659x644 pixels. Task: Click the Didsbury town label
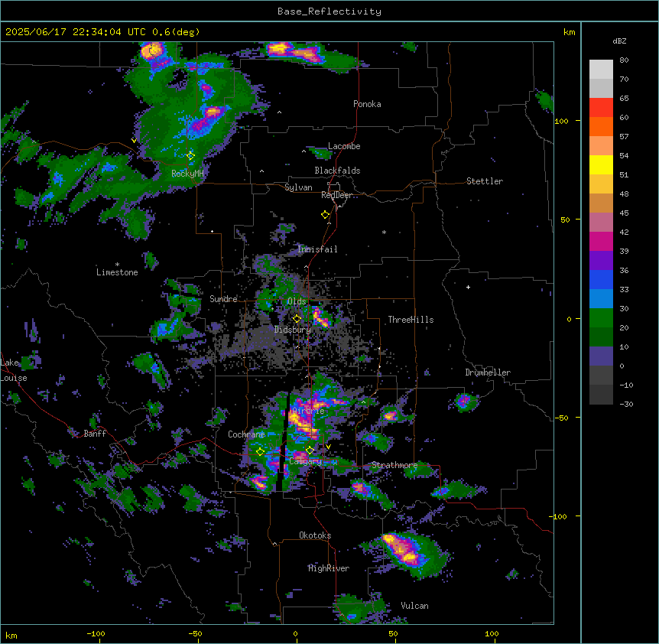pyautogui.click(x=293, y=330)
